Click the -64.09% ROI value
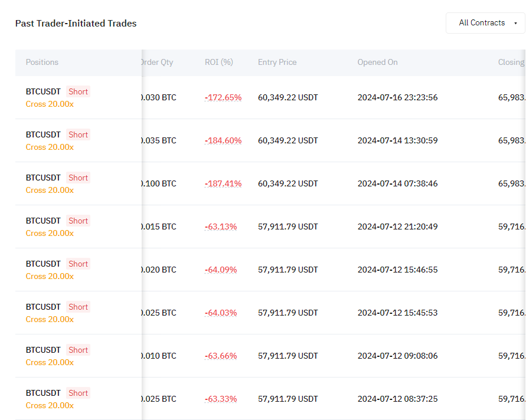Image resolution: width=526 pixels, height=420 pixels. tap(221, 270)
